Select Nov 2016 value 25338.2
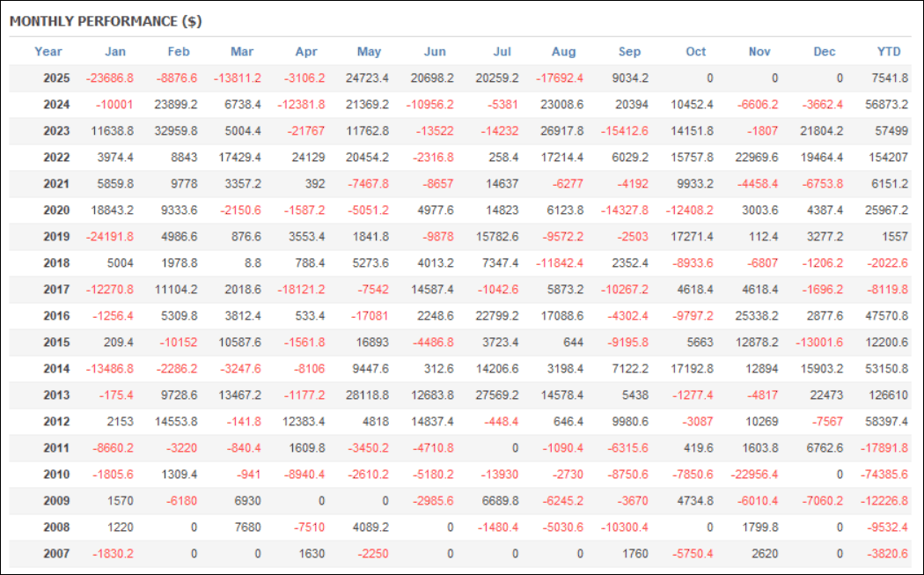 [753, 316]
